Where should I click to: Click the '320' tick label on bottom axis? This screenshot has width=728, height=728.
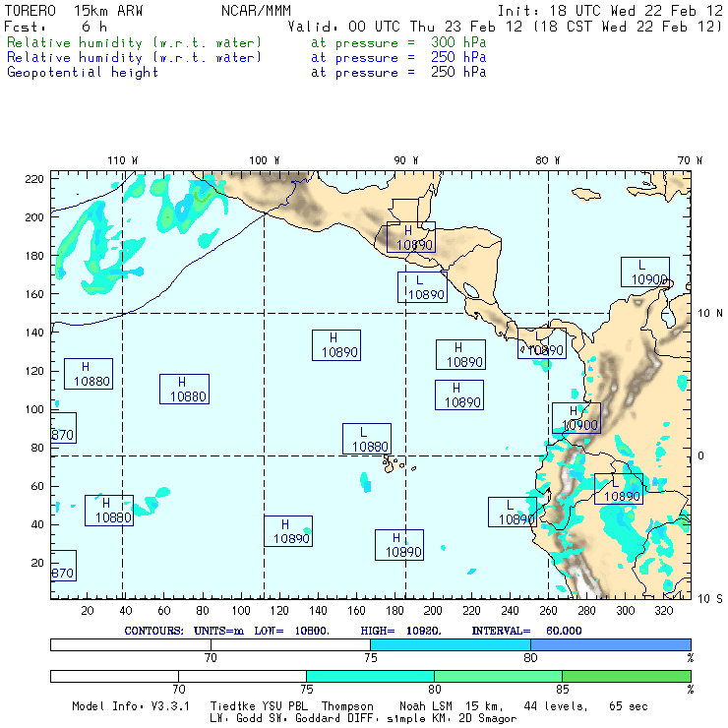[x=664, y=611]
